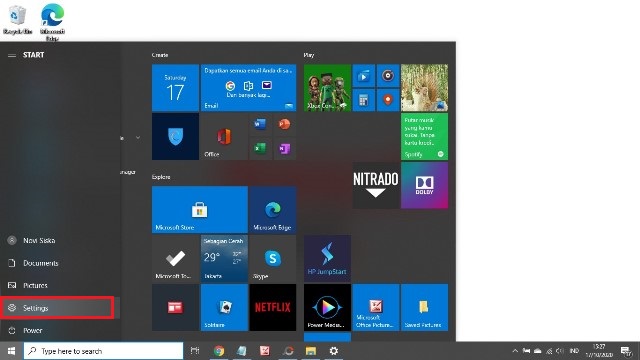Screen dimensions: 640x360
Task: Open the Power Media Player tile
Action: click(x=327, y=307)
